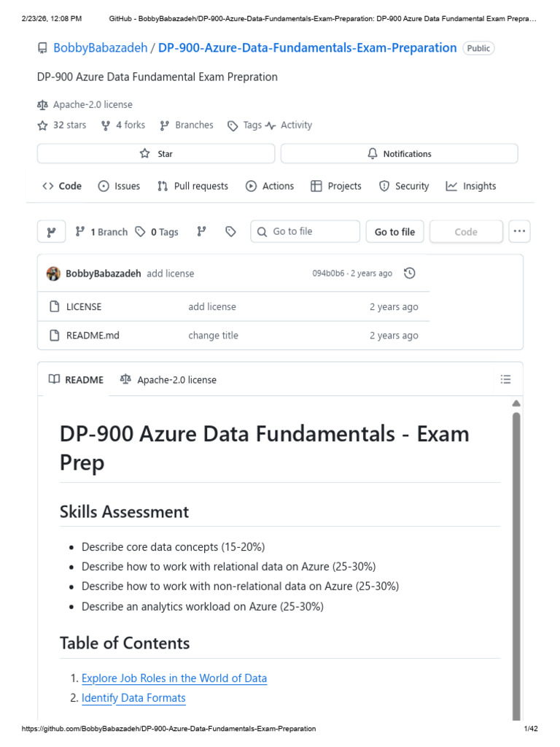Viewport: 560px width, 747px height.
Task: Click the bell icon in Notifications button
Action: pos(373,153)
